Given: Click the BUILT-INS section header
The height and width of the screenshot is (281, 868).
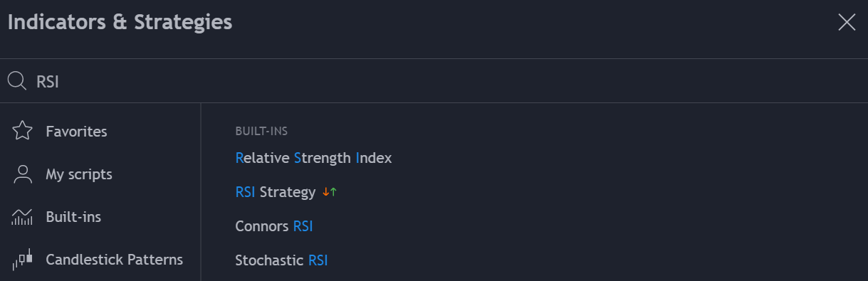Looking at the screenshot, I should pos(261,131).
